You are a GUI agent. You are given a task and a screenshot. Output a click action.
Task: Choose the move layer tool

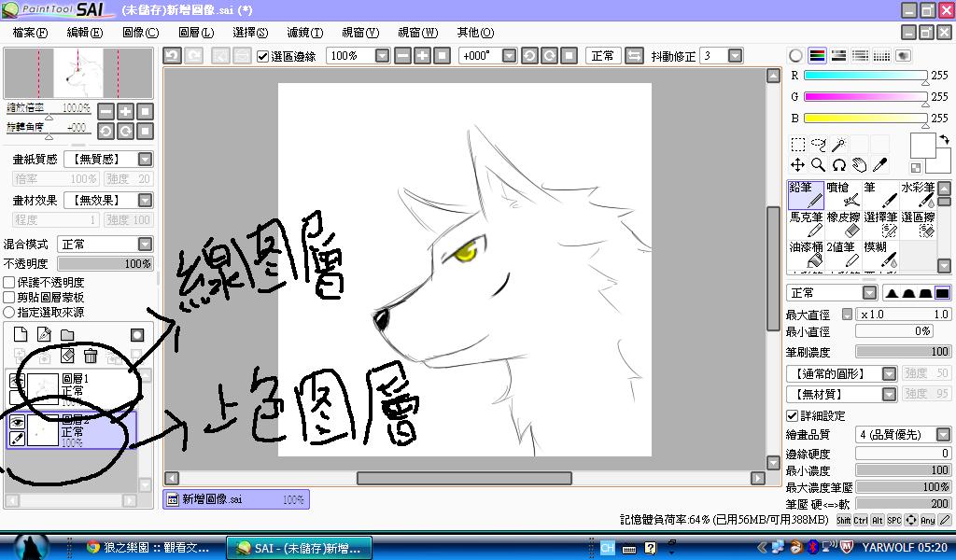coord(797,165)
